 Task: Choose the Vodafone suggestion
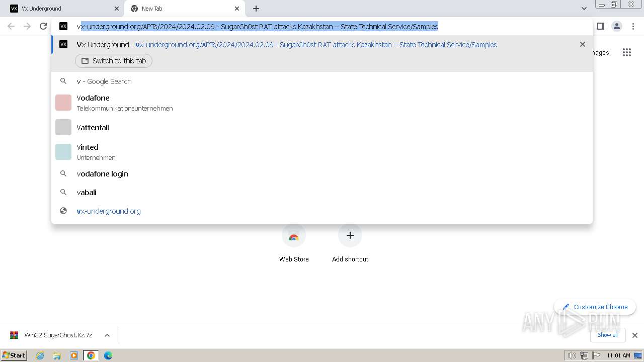coord(322,103)
